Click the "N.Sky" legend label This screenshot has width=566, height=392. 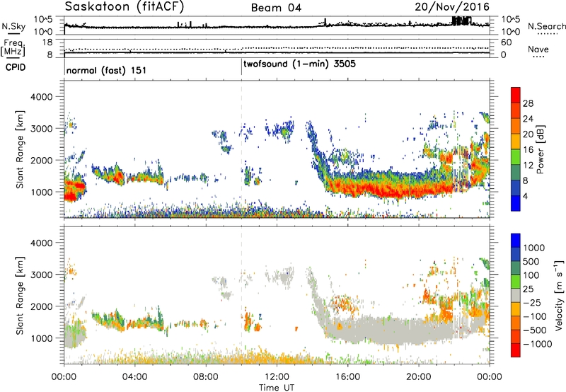13,26
